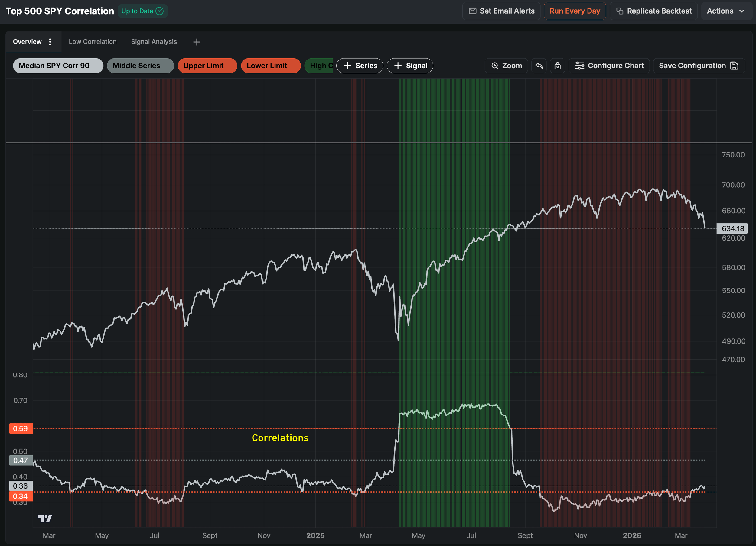Image resolution: width=756 pixels, height=546 pixels.
Task: Switch to Low Correlation tab
Action: (x=92, y=42)
